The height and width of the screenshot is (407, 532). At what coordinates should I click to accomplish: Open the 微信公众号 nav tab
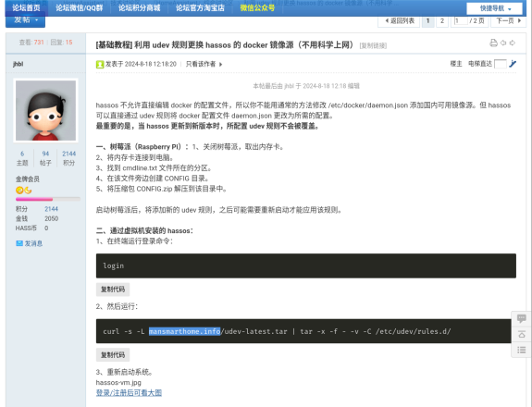(257, 7)
